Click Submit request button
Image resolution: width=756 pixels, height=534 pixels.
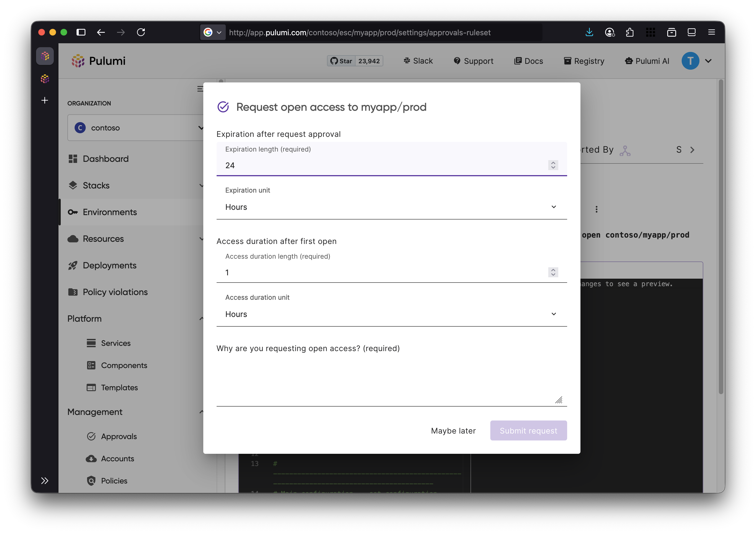pos(528,430)
